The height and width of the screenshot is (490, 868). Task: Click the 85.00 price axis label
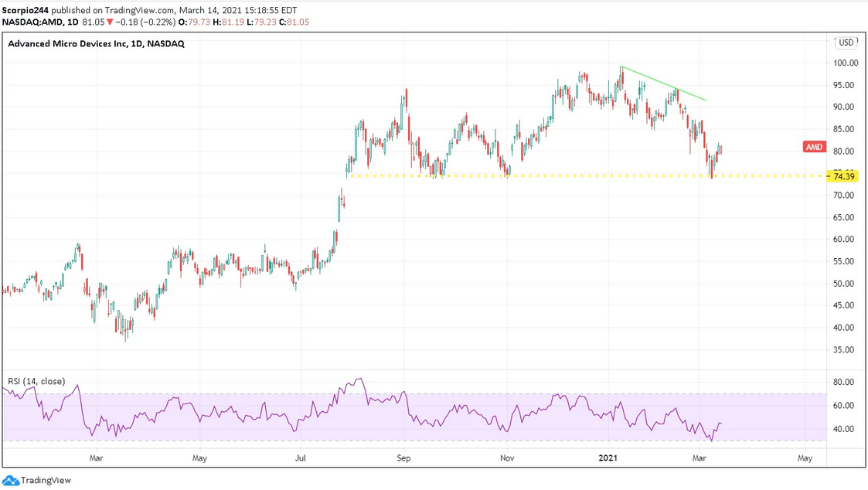(843, 129)
